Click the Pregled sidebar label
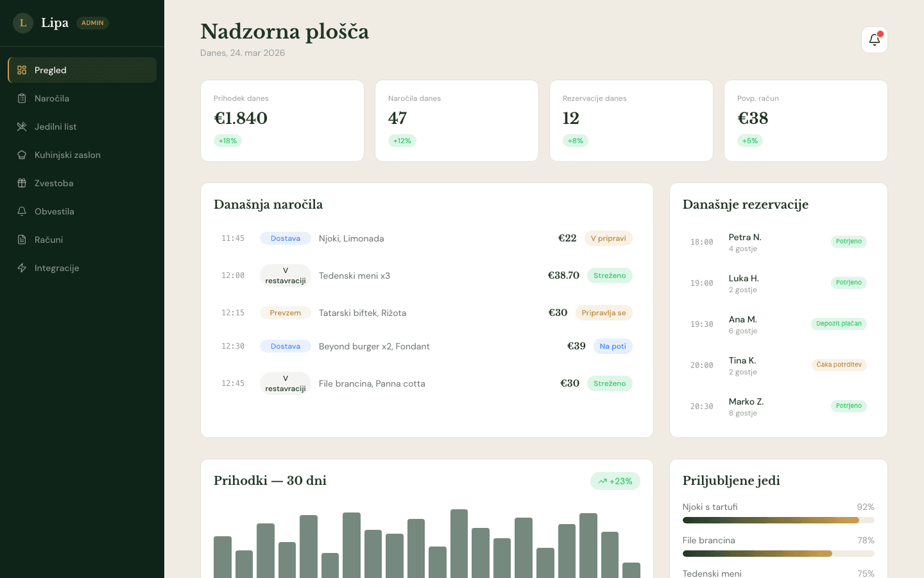 pyautogui.click(x=51, y=70)
